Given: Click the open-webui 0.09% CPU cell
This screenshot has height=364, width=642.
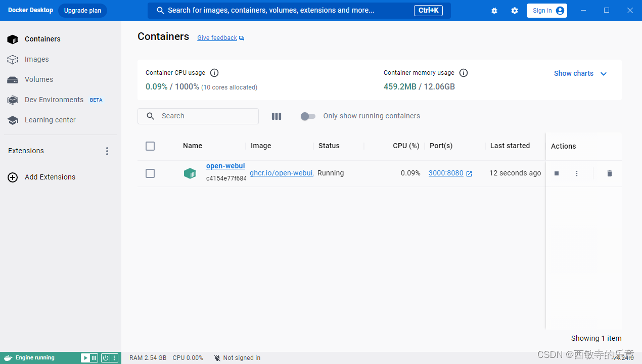Looking at the screenshot, I should click(x=410, y=173).
